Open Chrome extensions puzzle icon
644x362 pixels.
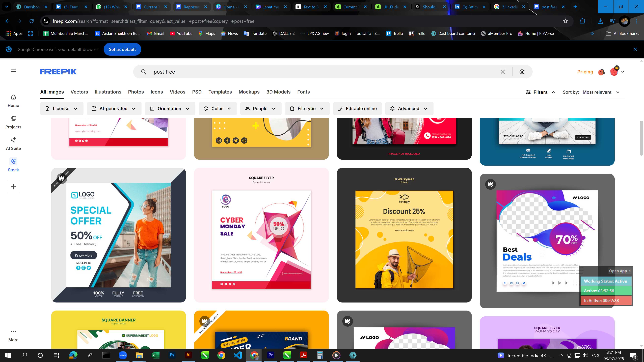point(582,21)
